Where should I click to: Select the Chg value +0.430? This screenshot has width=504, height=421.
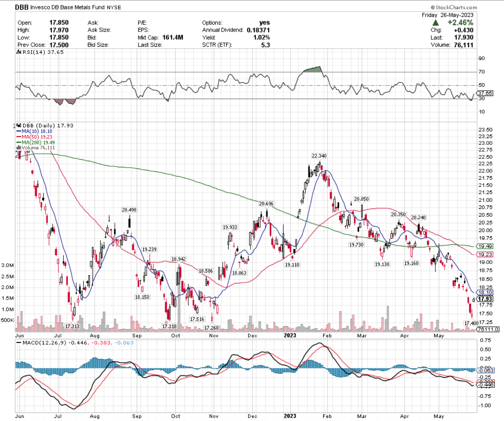[463, 30]
